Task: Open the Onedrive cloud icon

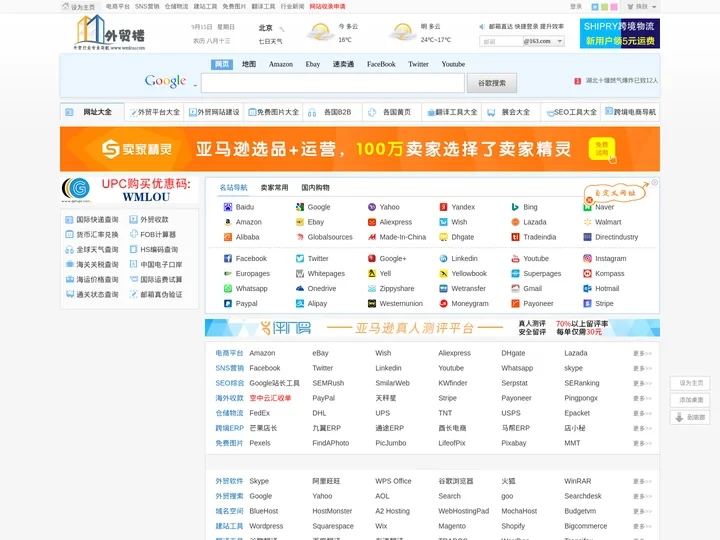Action: (x=299, y=288)
